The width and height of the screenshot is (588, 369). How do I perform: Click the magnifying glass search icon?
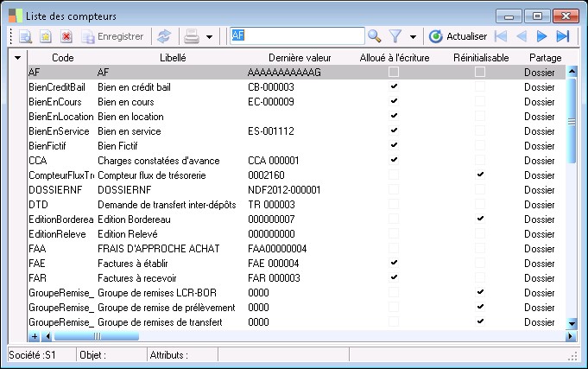[374, 36]
